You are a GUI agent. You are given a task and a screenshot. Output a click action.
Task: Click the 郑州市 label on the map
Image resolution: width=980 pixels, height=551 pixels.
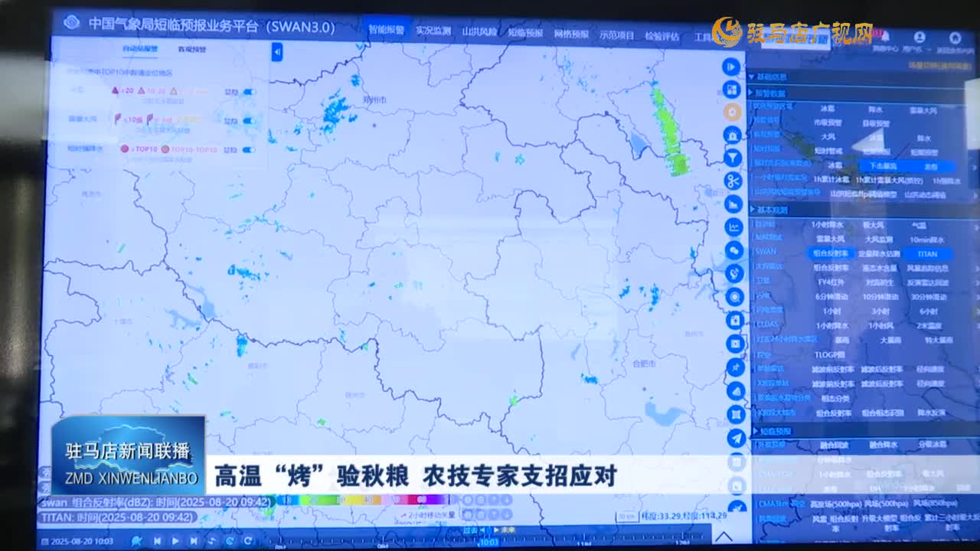coord(376,99)
